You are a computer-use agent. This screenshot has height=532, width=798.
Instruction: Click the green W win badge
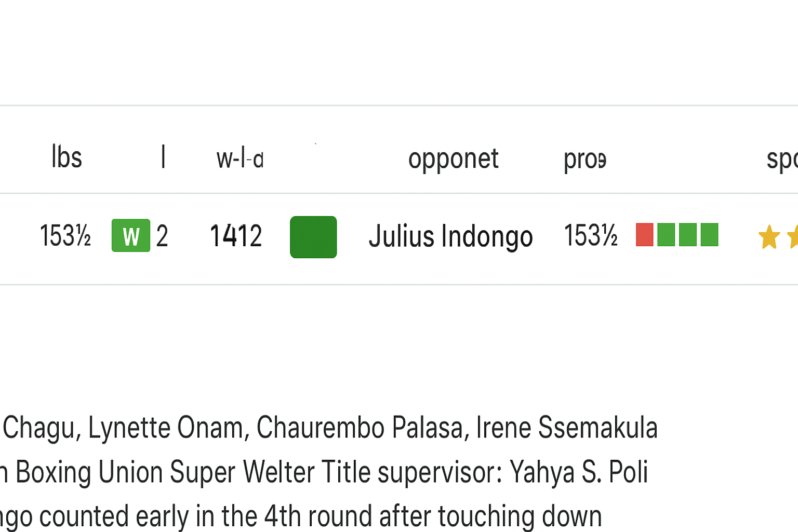[131, 236]
